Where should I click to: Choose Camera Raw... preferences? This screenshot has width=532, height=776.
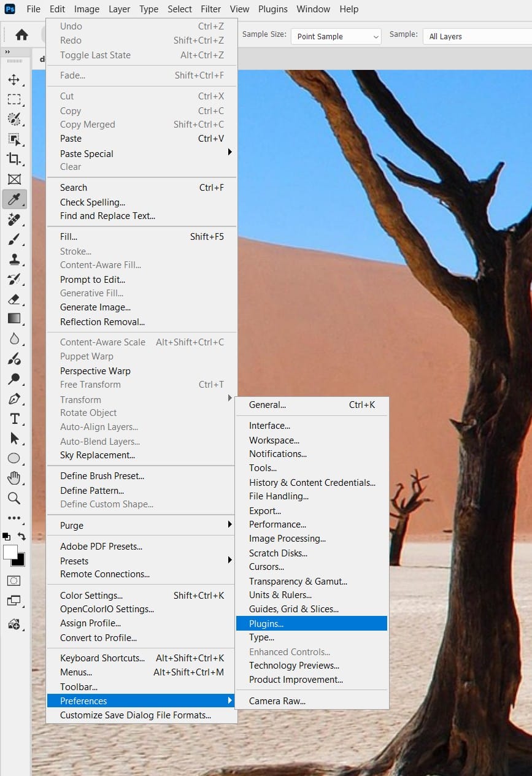click(312, 701)
